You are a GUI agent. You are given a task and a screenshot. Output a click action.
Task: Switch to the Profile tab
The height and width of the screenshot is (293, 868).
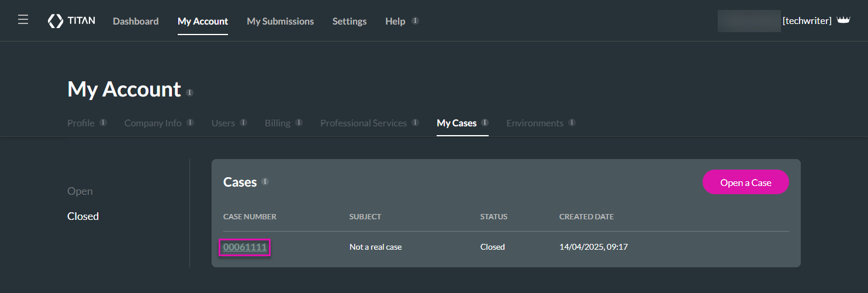[x=81, y=123]
